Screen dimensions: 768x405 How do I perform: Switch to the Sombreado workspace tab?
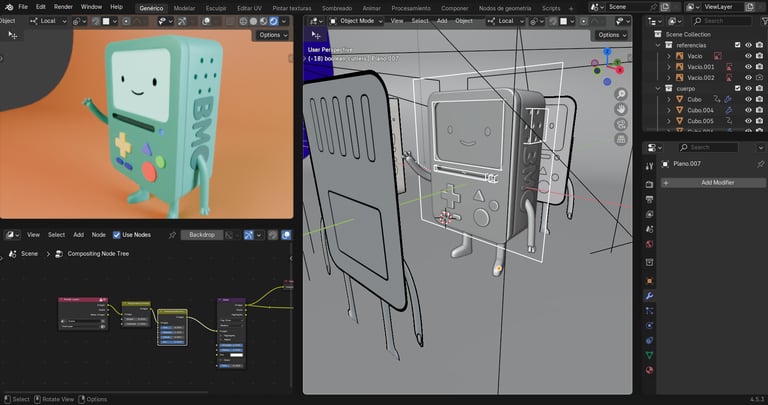(337, 8)
